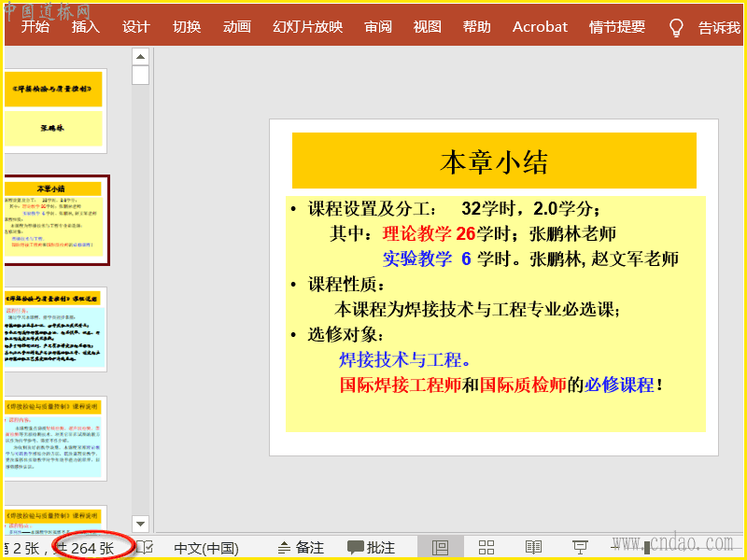
Task: Click the thumbnail pane scroll up arrow
Action: click(140, 57)
